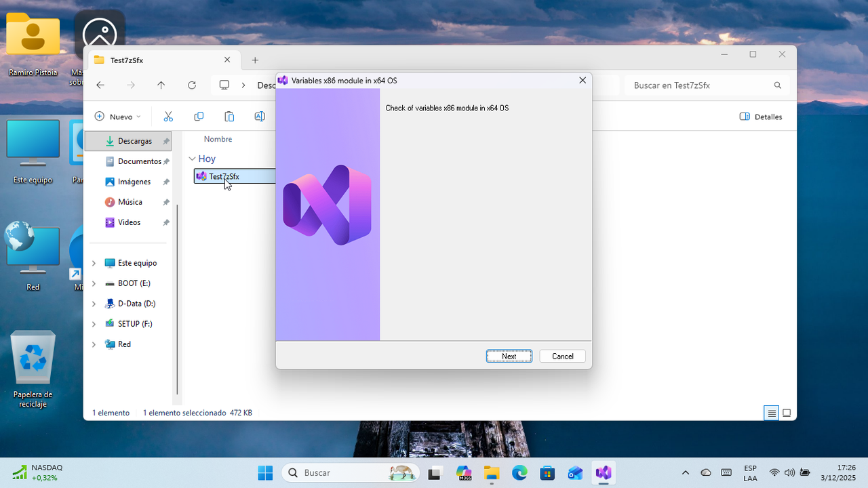Open Microsoft Edge from the taskbar
Viewport: 868px width, 488px height.
tap(519, 472)
